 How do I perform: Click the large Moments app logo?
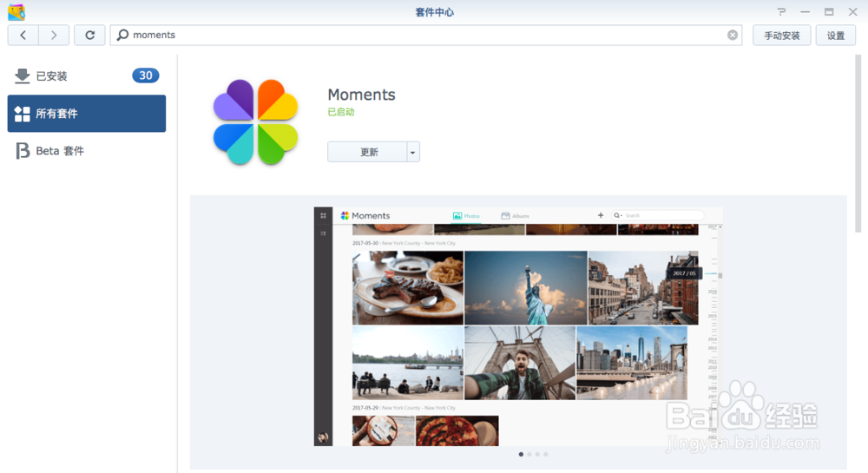click(x=255, y=122)
